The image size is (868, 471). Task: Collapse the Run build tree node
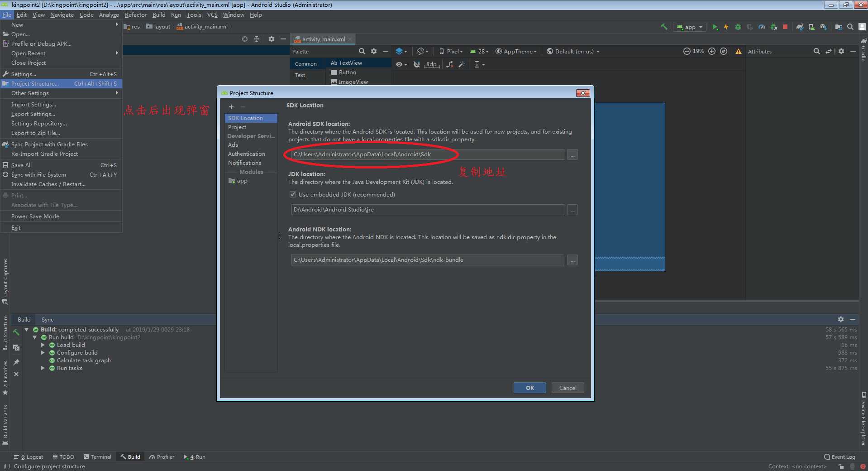tap(35, 337)
